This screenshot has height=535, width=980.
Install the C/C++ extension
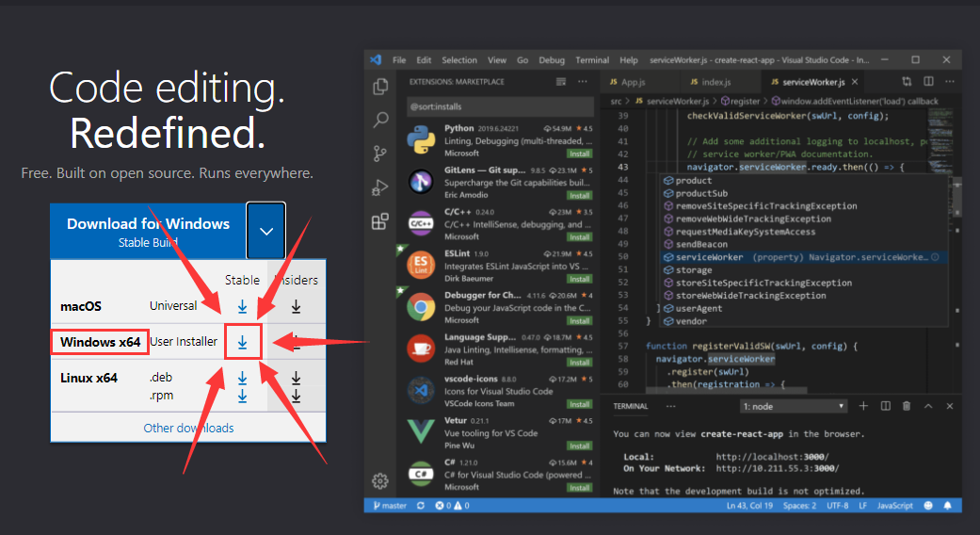579,237
